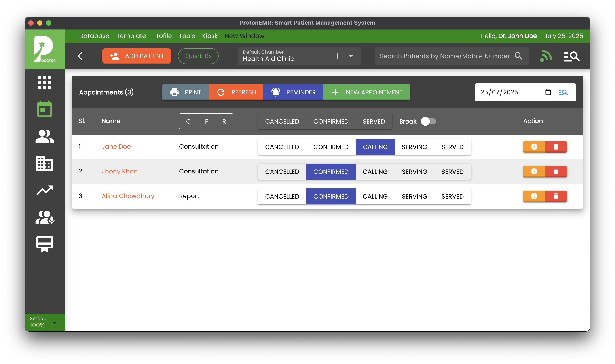The image size is (615, 364).
Task: Expand the Default Chamber dropdown arrow
Action: point(351,56)
